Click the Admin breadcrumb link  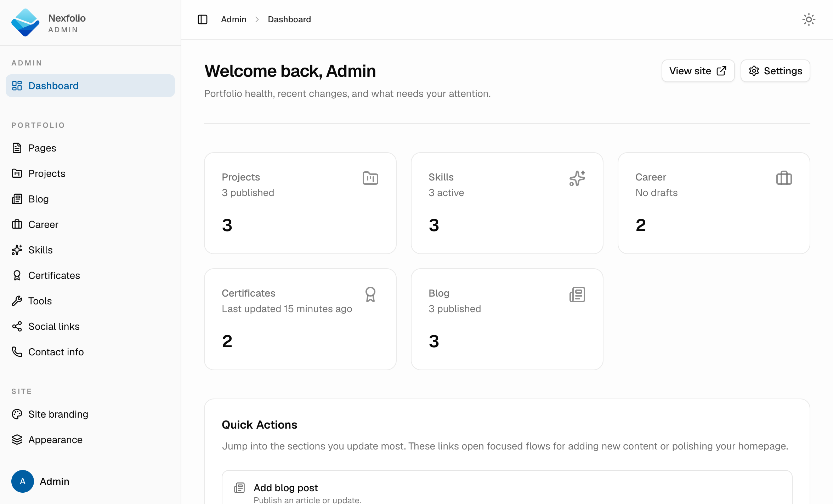234,19
